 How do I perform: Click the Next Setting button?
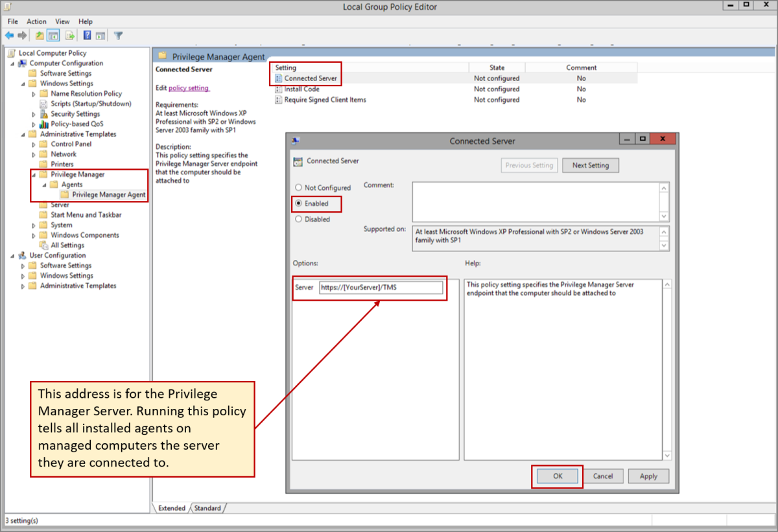click(590, 165)
